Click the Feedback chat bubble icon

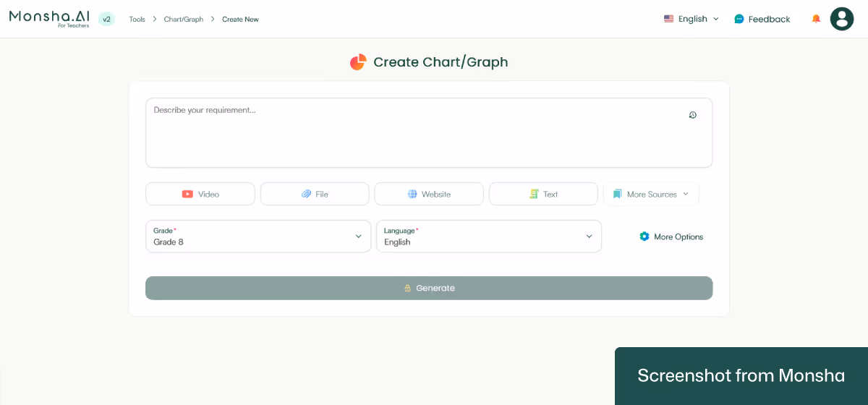[739, 19]
